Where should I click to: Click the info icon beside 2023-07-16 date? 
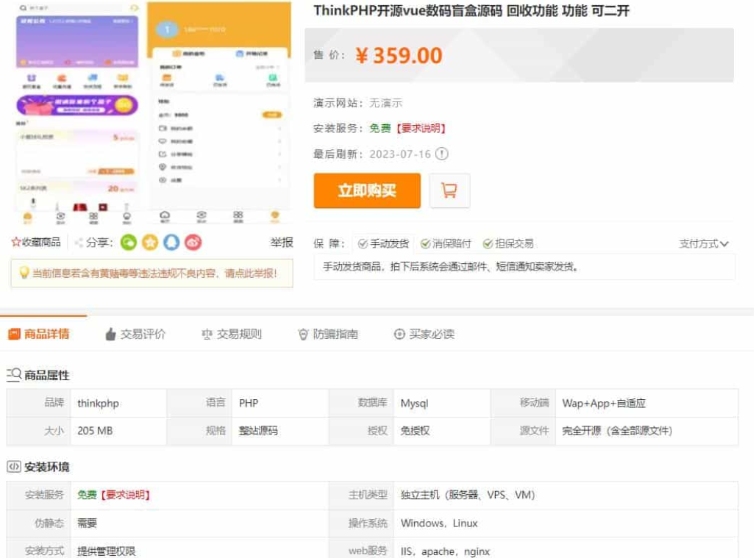click(x=441, y=154)
